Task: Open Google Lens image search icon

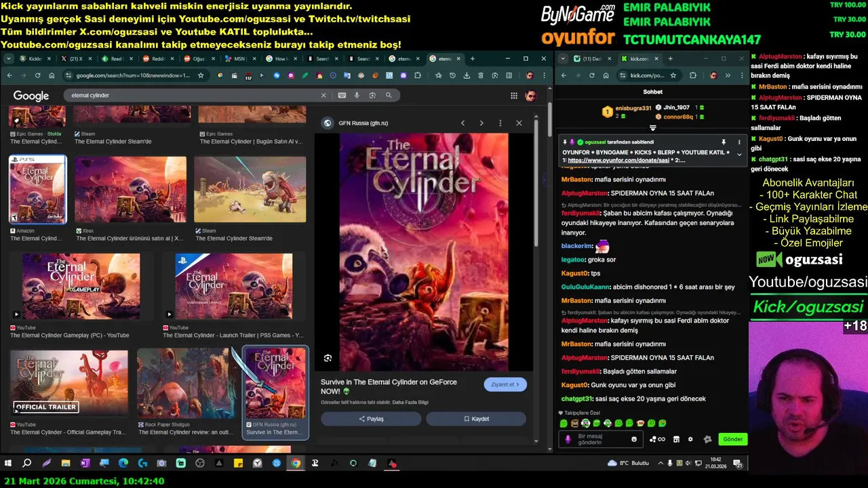Action: 372,96
